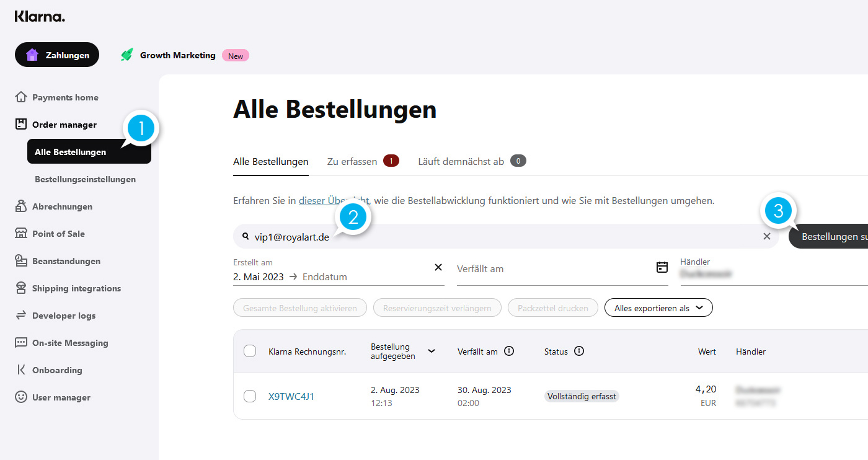Open order X9TWC4J1 details
The width and height of the screenshot is (868, 460).
coord(291,396)
